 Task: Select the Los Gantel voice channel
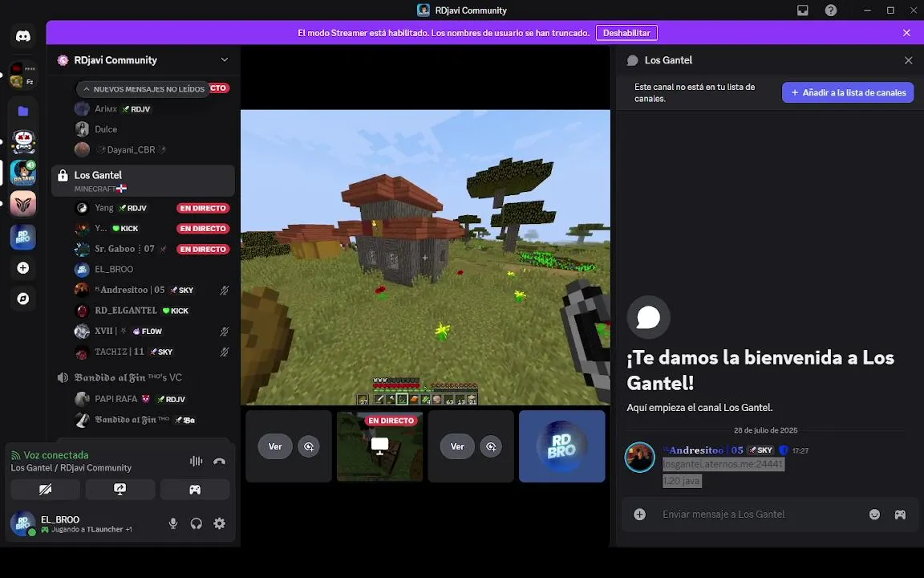(x=144, y=181)
